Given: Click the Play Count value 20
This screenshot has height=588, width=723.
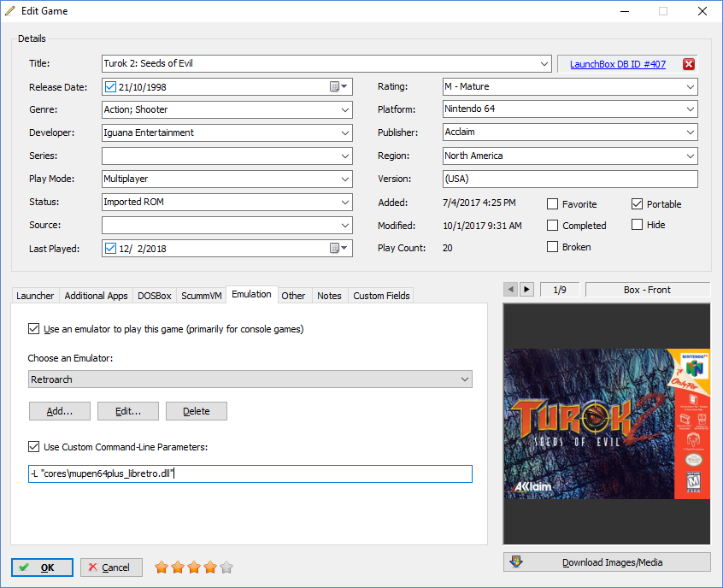Looking at the screenshot, I should click(447, 248).
